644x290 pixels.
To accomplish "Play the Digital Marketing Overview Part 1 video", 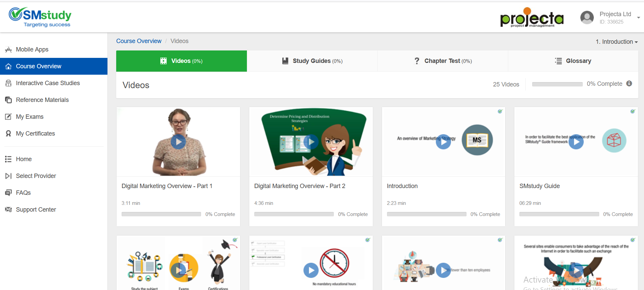I will [178, 142].
